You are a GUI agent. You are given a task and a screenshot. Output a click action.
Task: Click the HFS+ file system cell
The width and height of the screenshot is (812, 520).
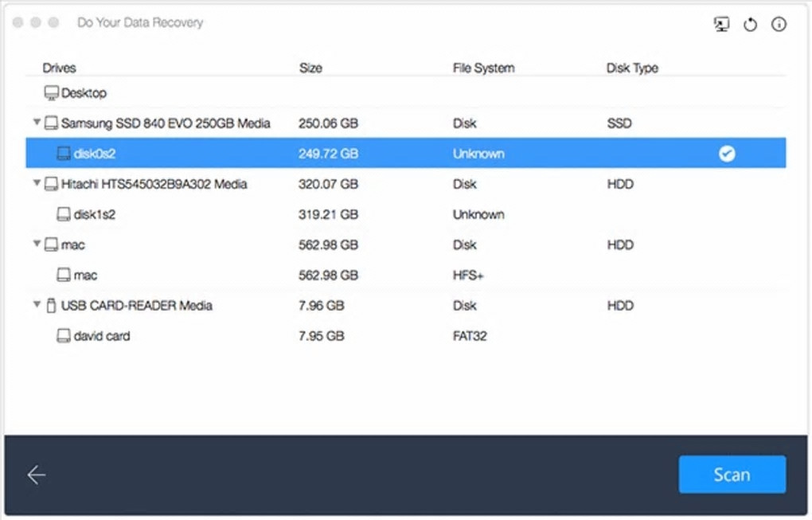coord(468,275)
